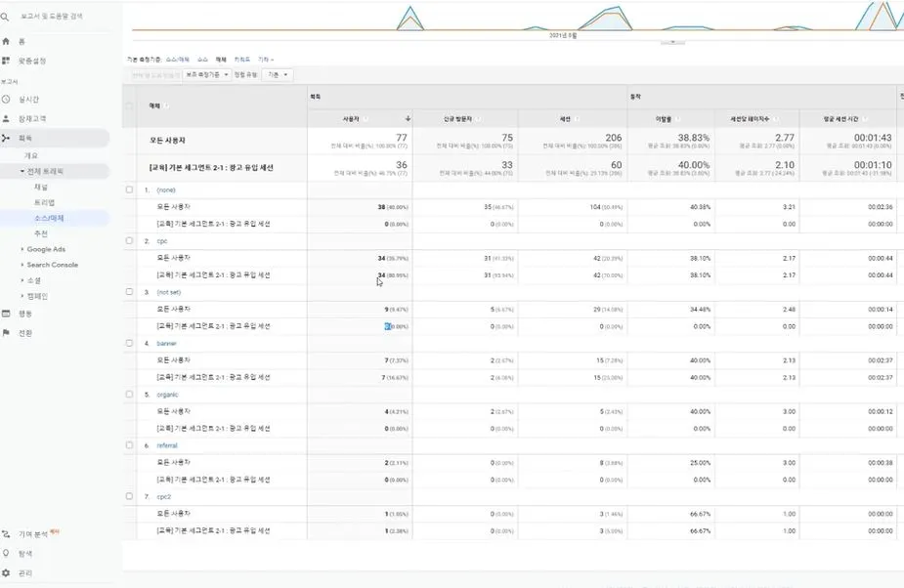Viewport: 904px width, 588px height.
Task: Check the box for row 4 banner
Action: pyautogui.click(x=129, y=343)
